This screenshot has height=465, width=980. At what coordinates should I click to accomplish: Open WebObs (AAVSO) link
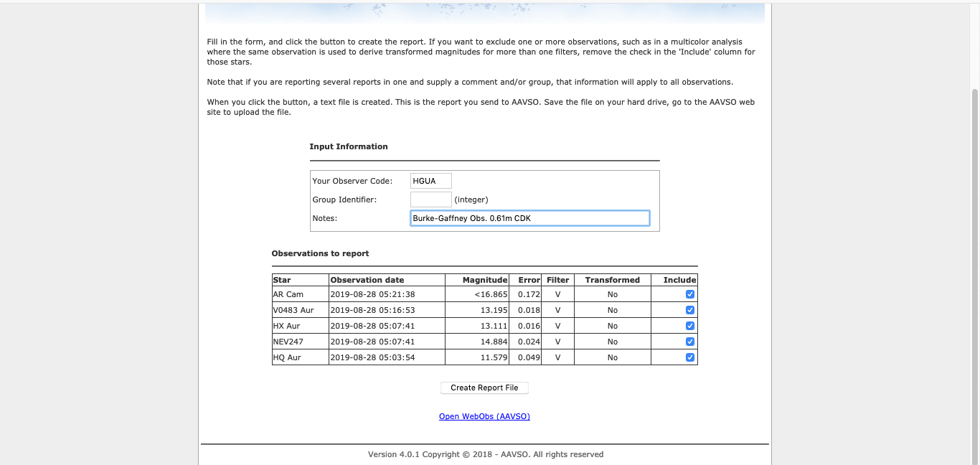(484, 416)
